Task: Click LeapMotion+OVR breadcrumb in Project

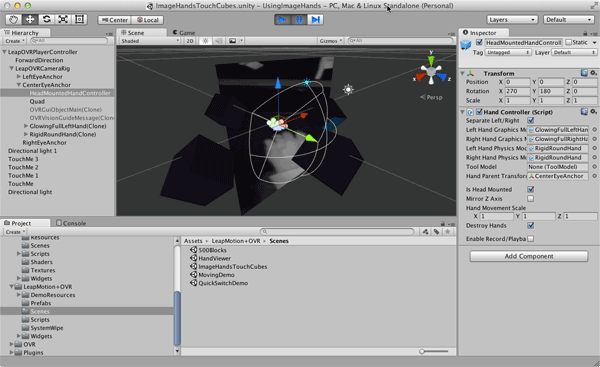Action: click(236, 241)
